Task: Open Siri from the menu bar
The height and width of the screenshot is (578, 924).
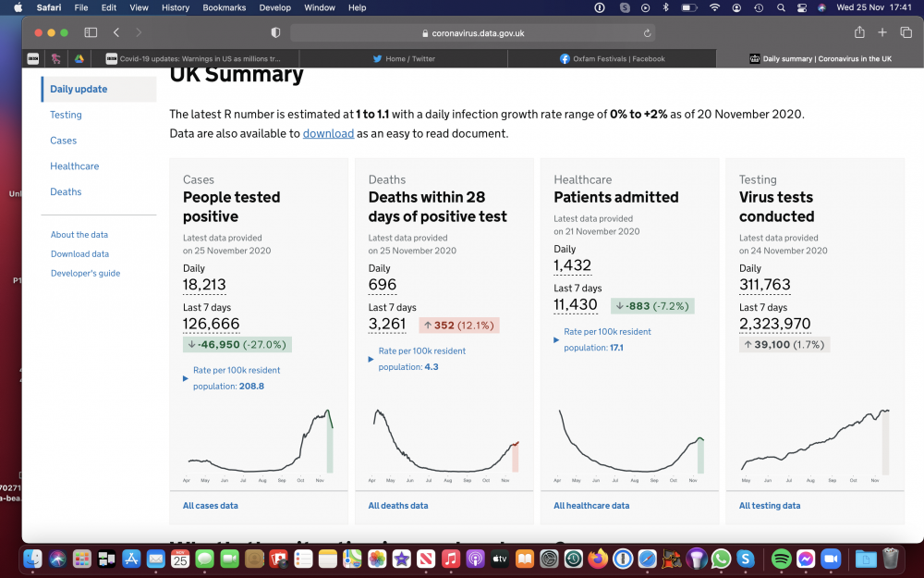Action: [822, 7]
